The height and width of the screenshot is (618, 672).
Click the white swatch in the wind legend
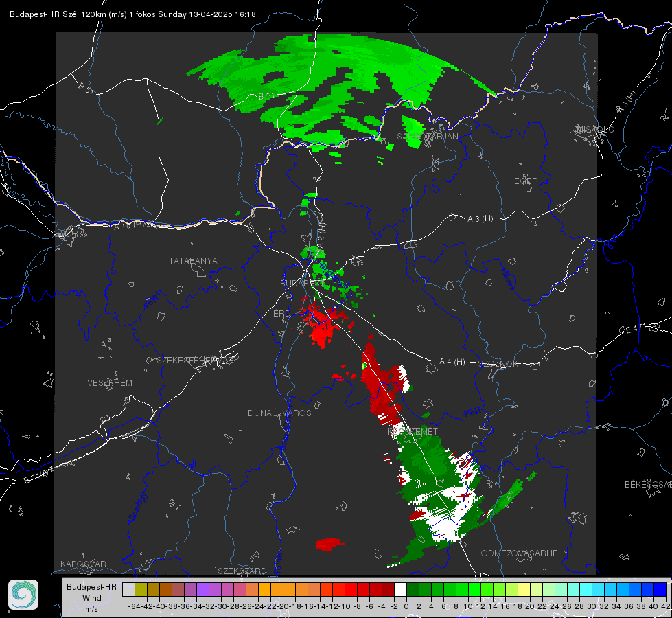point(400,589)
